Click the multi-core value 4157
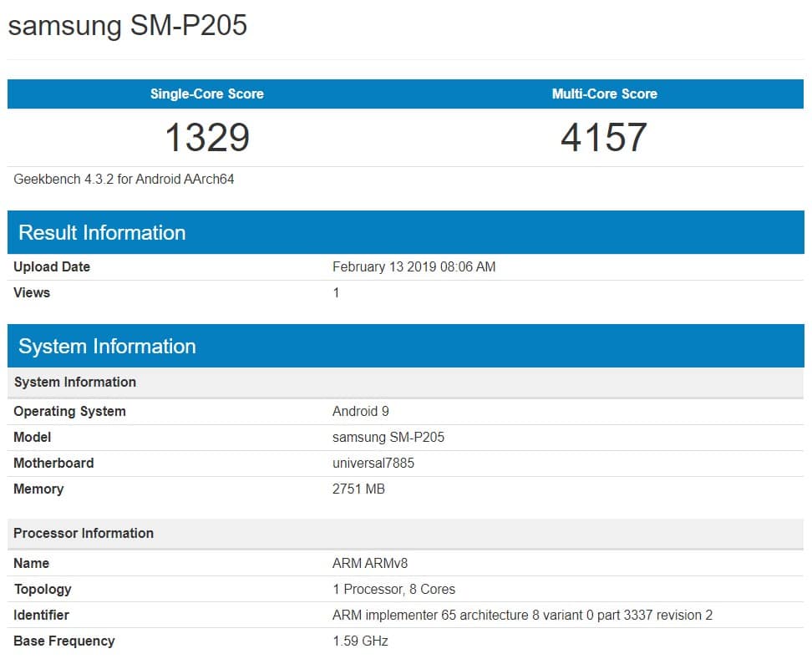 pyautogui.click(x=604, y=138)
